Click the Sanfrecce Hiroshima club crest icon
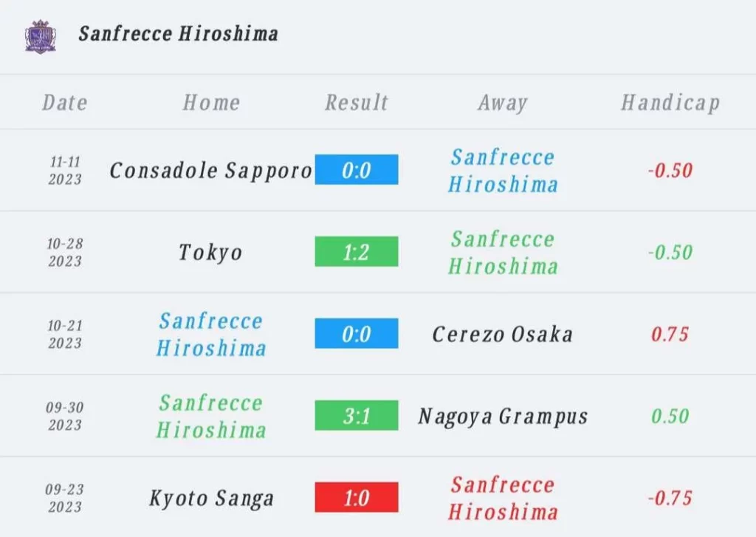 coord(41,36)
